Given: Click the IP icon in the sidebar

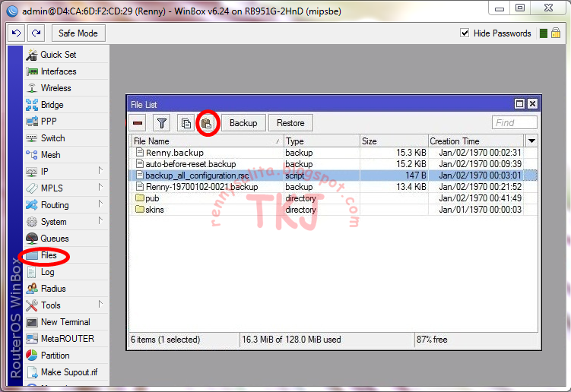Looking at the screenshot, I should [32, 172].
